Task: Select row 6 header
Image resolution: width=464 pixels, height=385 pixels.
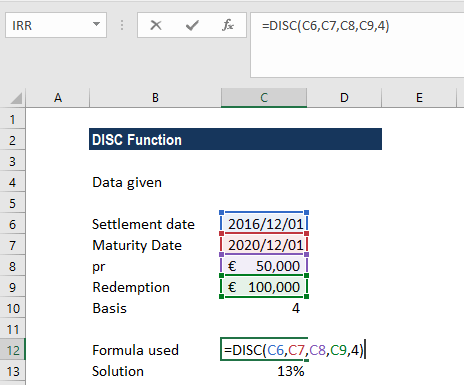Action: point(13,224)
